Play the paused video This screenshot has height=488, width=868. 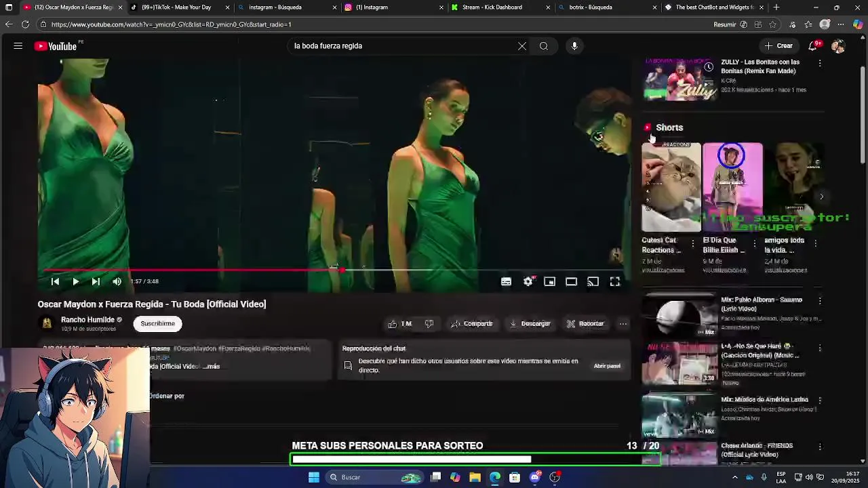[x=75, y=281]
